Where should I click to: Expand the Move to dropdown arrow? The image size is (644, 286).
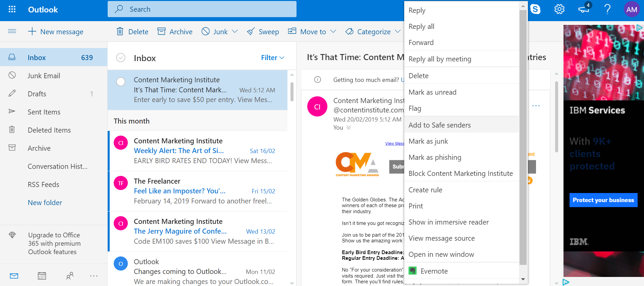333,32
